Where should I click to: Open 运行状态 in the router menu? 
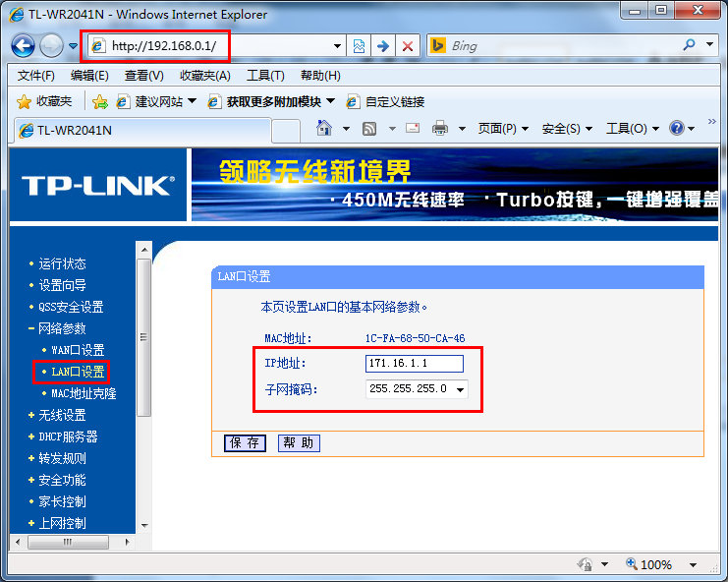(62, 263)
